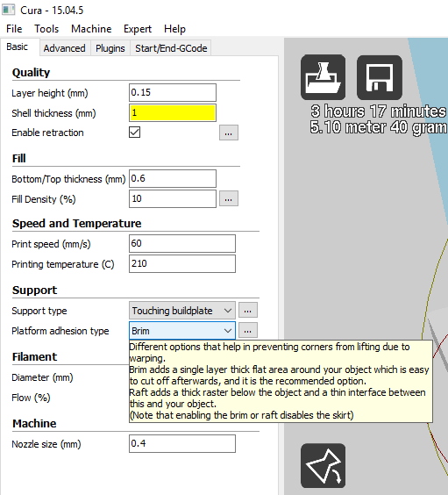The height and width of the screenshot is (495, 448).
Task: Click the 'Diameter (mm)' label
Action: (x=42, y=377)
